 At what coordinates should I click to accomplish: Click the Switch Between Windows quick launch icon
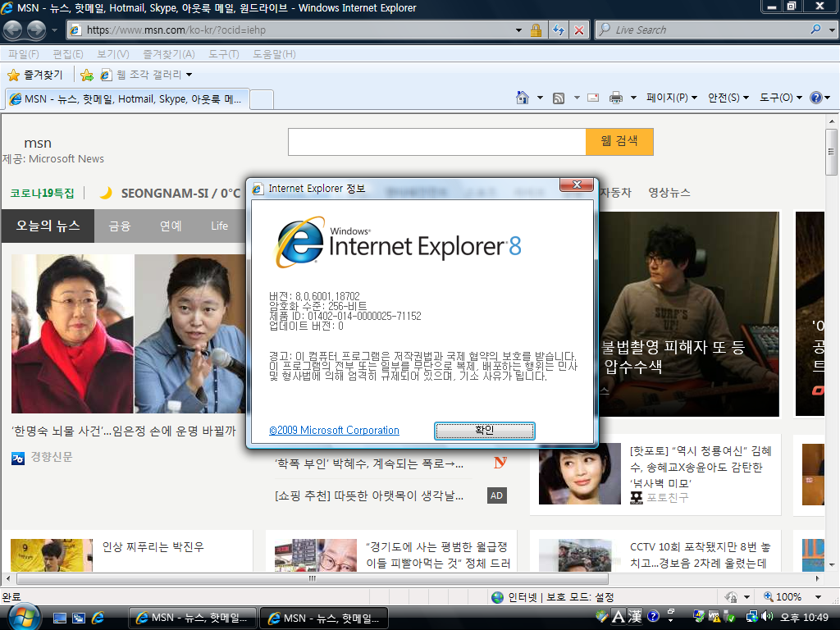pyautogui.click(x=78, y=619)
